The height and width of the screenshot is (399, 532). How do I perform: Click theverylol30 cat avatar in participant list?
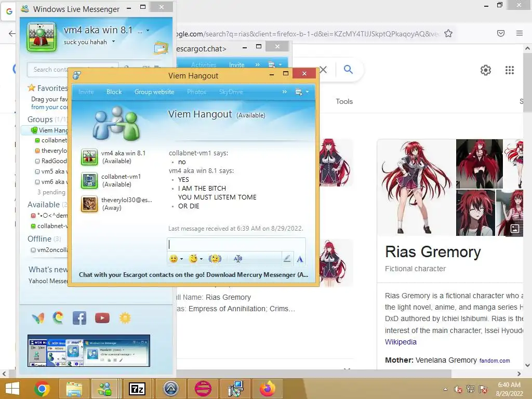(89, 204)
